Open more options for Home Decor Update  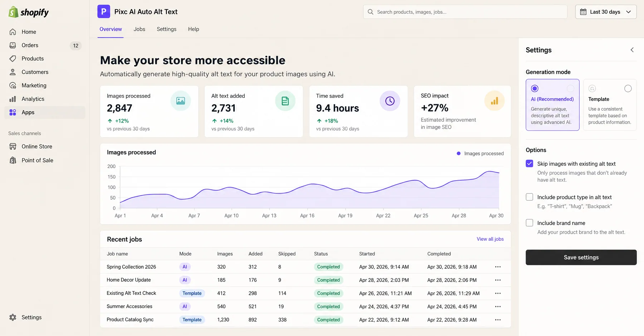tap(498, 280)
